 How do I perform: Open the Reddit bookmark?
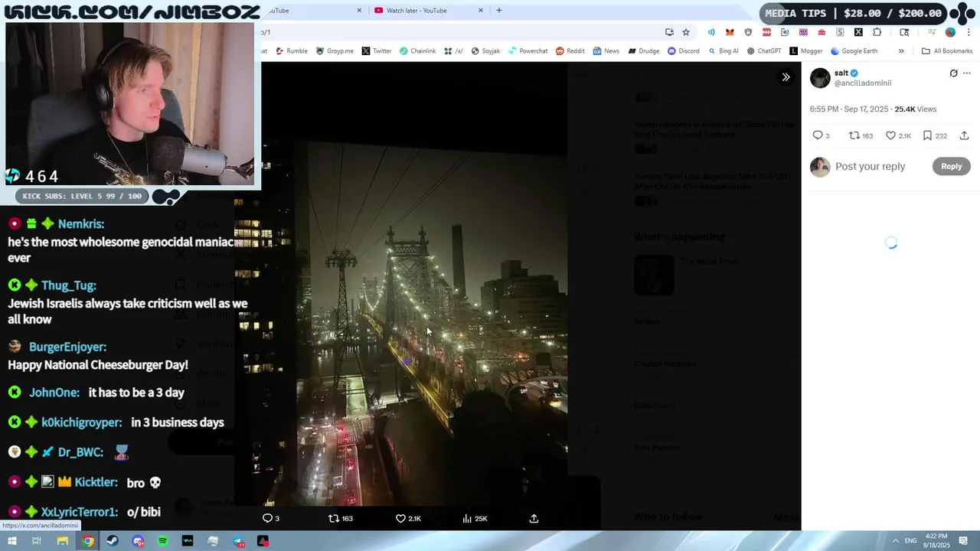click(570, 51)
